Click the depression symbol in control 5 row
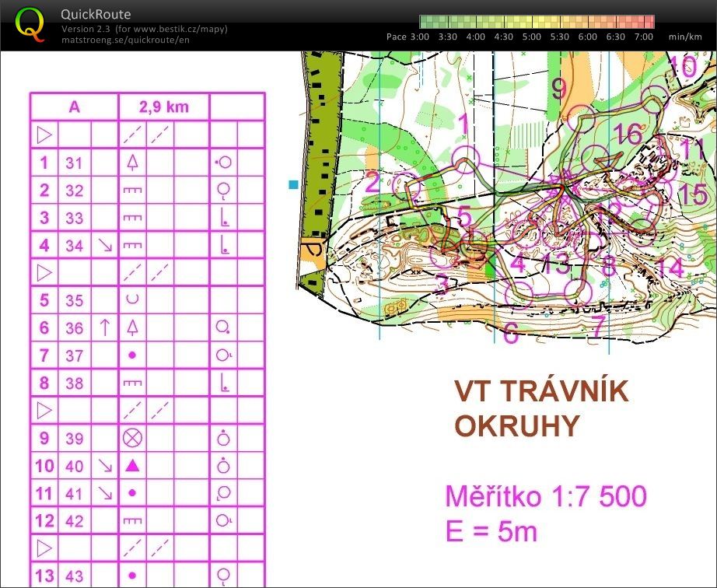Viewport: 717px width, 588px height. click(x=132, y=300)
